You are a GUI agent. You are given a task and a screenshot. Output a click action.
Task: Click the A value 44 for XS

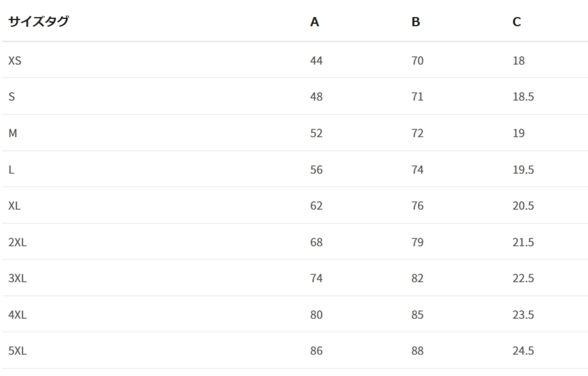(316, 60)
